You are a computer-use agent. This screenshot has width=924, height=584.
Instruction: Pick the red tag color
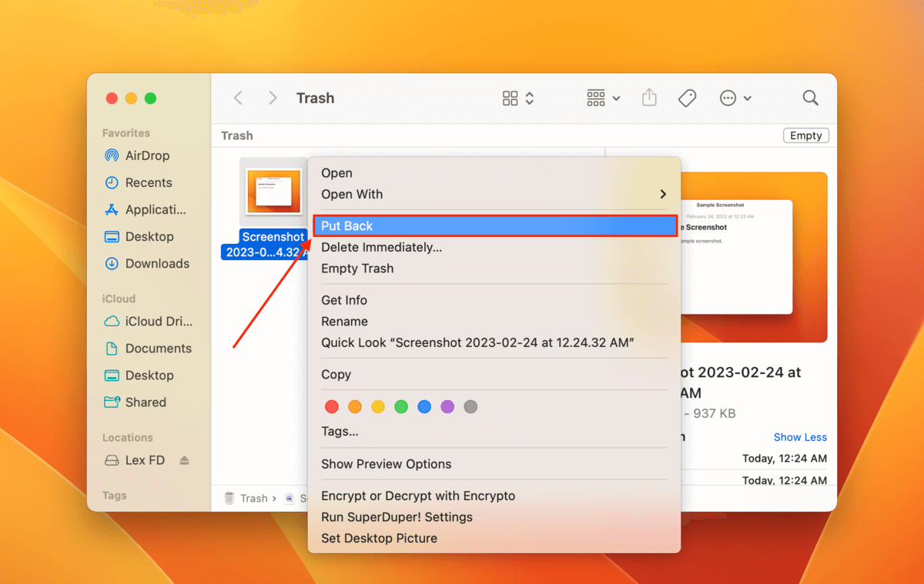coord(332,407)
